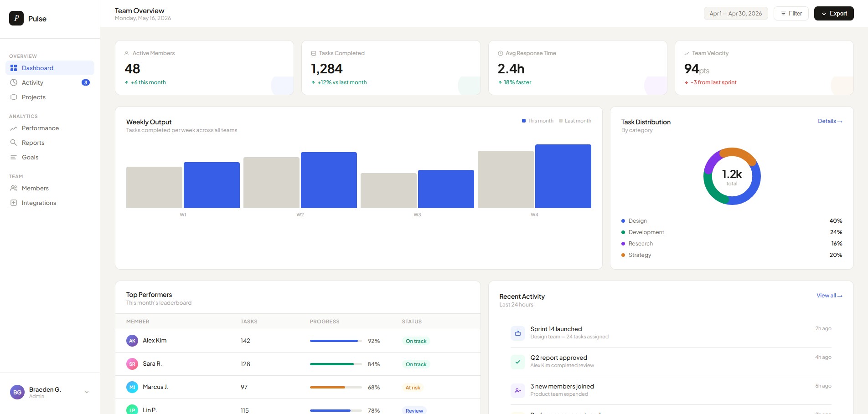The height and width of the screenshot is (414, 868).
Task: Click the On track status for Sara R.
Action: pyautogui.click(x=416, y=364)
